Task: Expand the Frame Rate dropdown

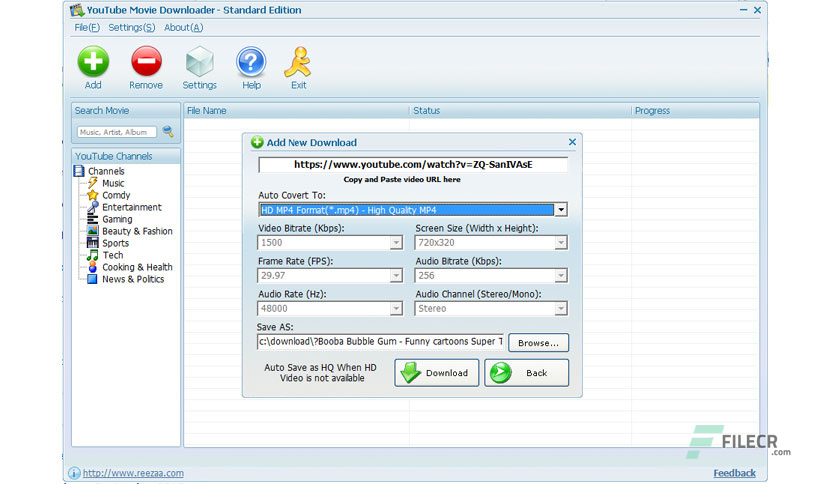Action: click(396, 276)
